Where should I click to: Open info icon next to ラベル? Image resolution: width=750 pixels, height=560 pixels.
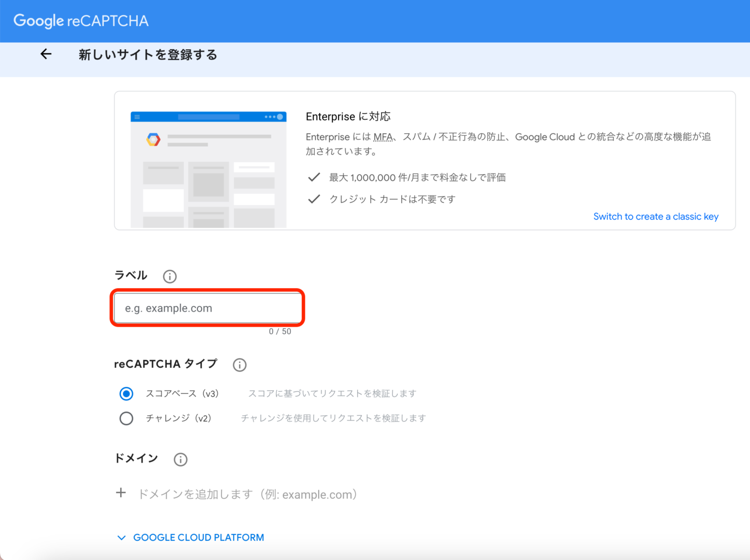[x=169, y=276]
